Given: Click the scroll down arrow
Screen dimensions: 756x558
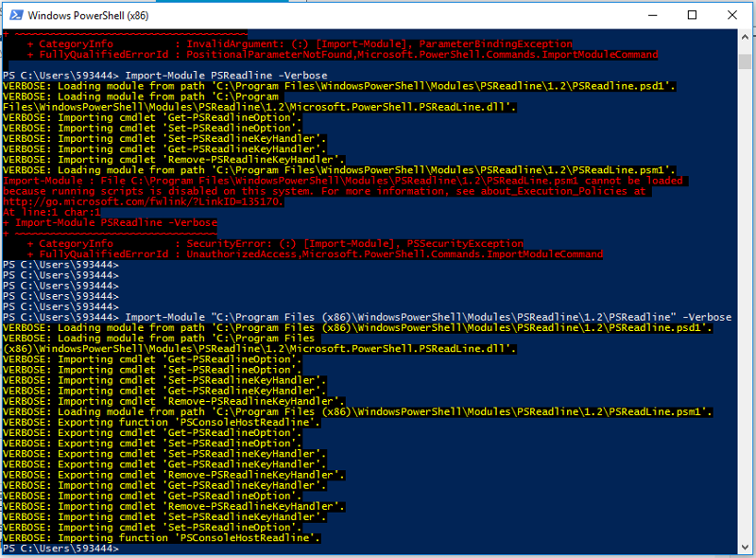Looking at the screenshot, I should [746, 546].
